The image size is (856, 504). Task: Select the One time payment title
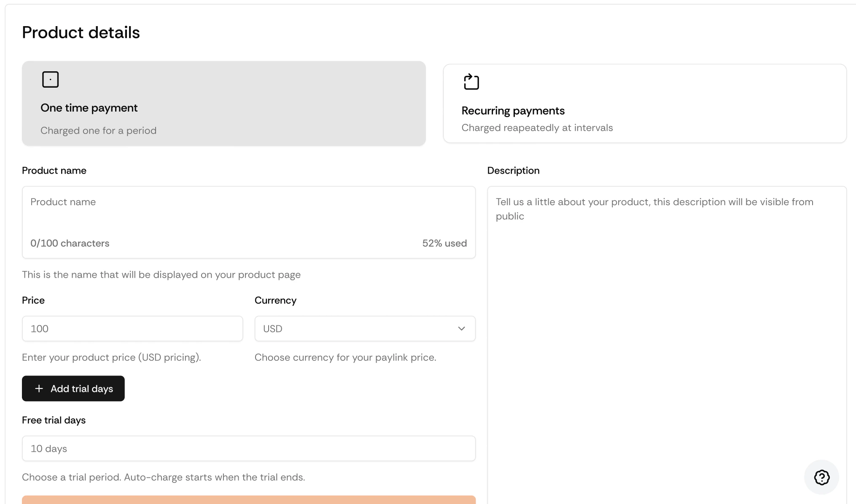pyautogui.click(x=89, y=108)
